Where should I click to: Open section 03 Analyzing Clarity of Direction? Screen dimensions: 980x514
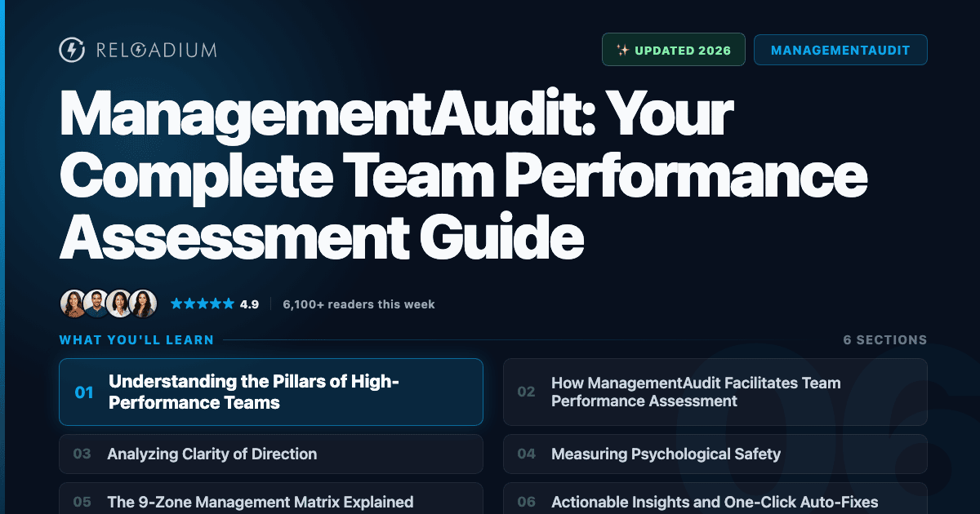(x=271, y=454)
